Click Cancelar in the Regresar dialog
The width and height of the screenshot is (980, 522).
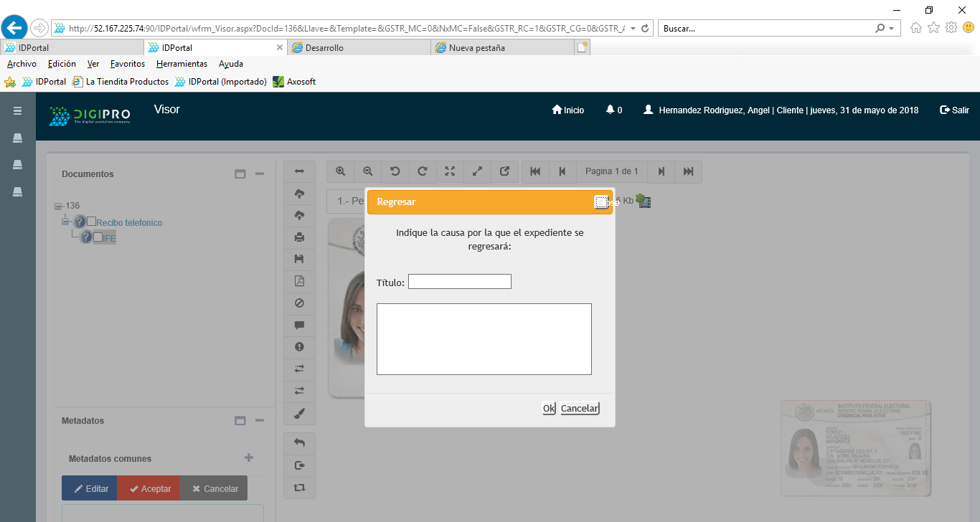(580, 408)
